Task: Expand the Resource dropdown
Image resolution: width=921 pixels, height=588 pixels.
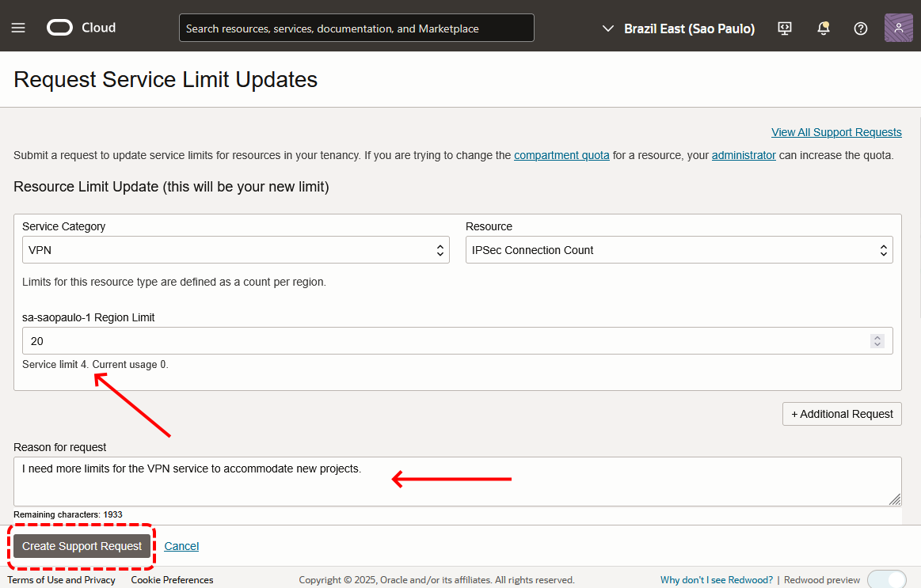Action: 679,250
